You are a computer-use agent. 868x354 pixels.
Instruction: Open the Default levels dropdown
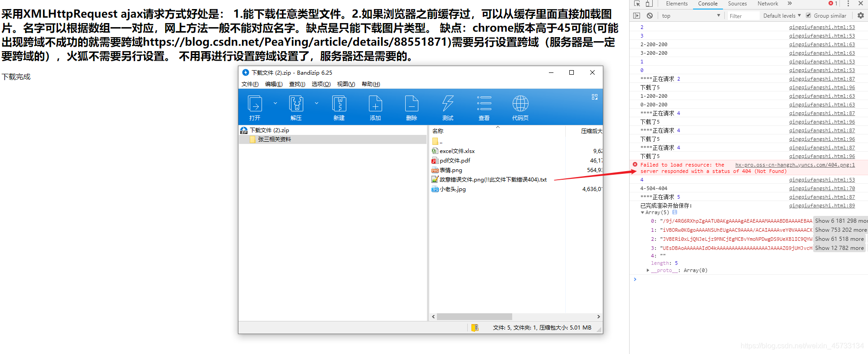pos(782,16)
